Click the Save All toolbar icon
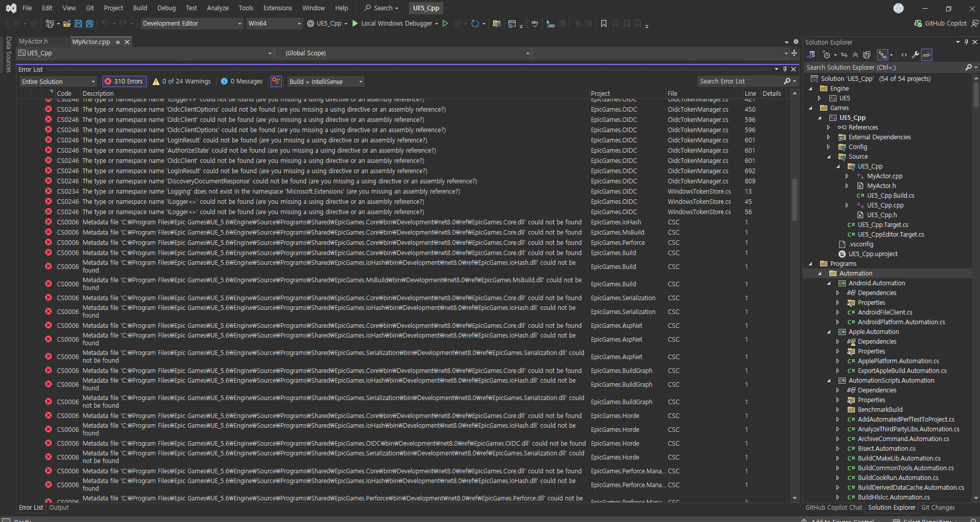Screen dimensions: 980x522 pos(90,24)
